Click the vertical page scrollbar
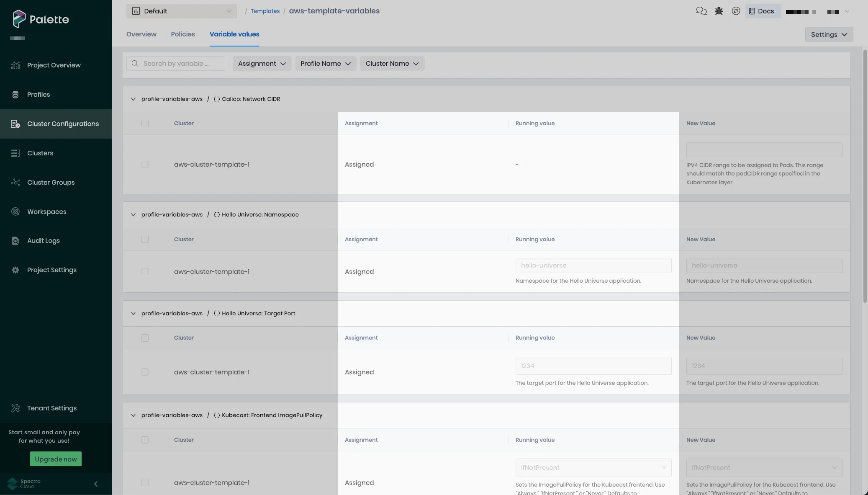868x495 pixels. 865,176
